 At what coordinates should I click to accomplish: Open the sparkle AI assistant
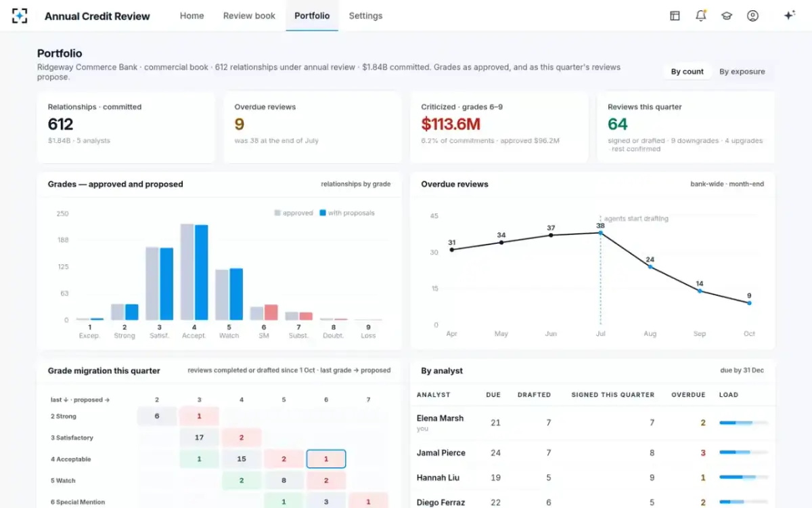pyautogui.click(x=789, y=16)
